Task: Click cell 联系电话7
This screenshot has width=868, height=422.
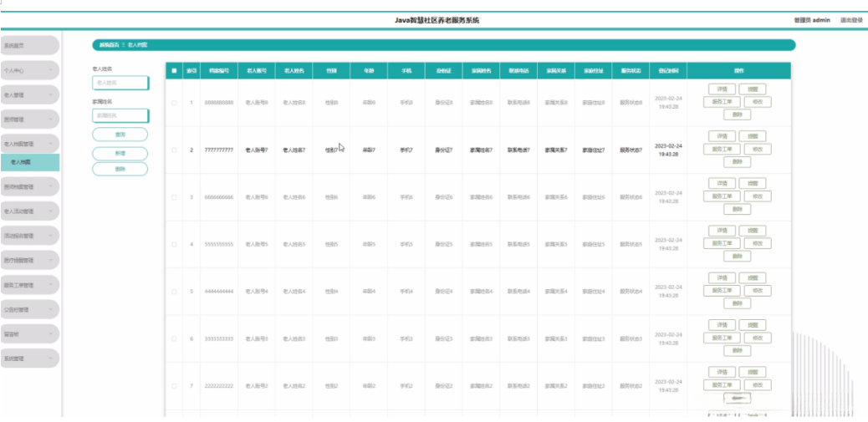Action: point(518,150)
